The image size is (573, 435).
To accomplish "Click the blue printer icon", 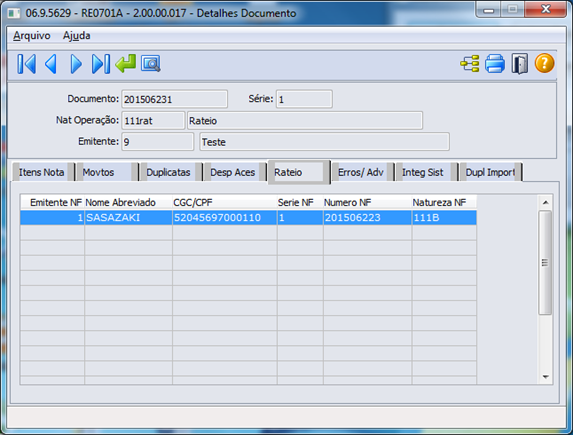I will click(x=495, y=64).
